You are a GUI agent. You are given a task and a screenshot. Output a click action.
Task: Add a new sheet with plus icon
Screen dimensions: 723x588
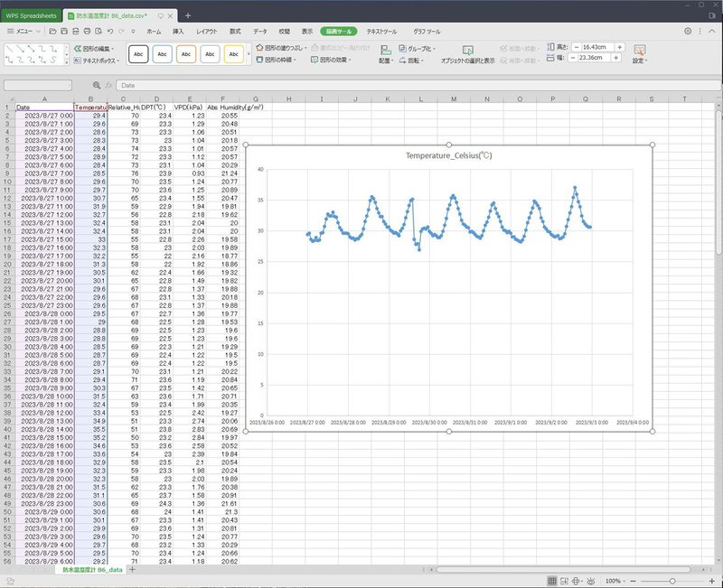(x=132, y=570)
